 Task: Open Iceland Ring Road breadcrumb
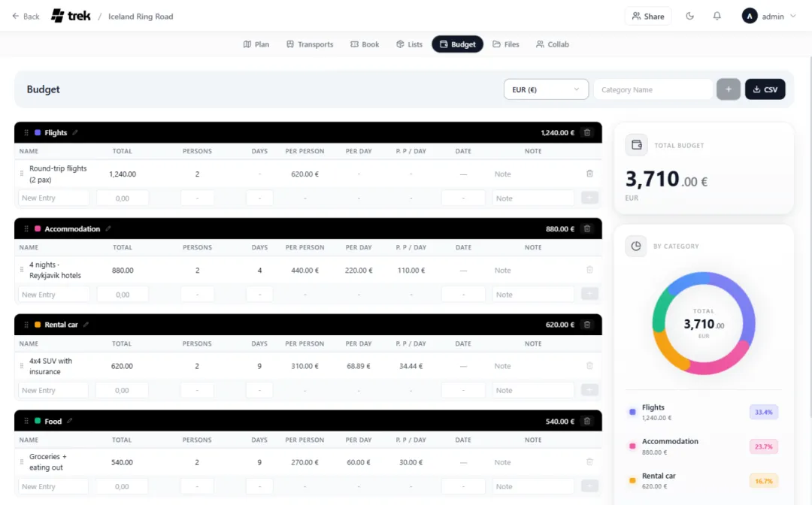pos(141,16)
